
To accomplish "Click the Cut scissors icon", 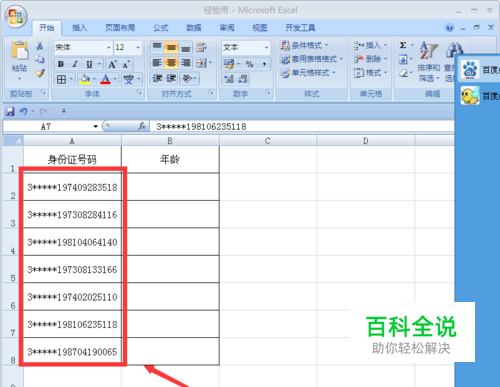I will (39, 46).
